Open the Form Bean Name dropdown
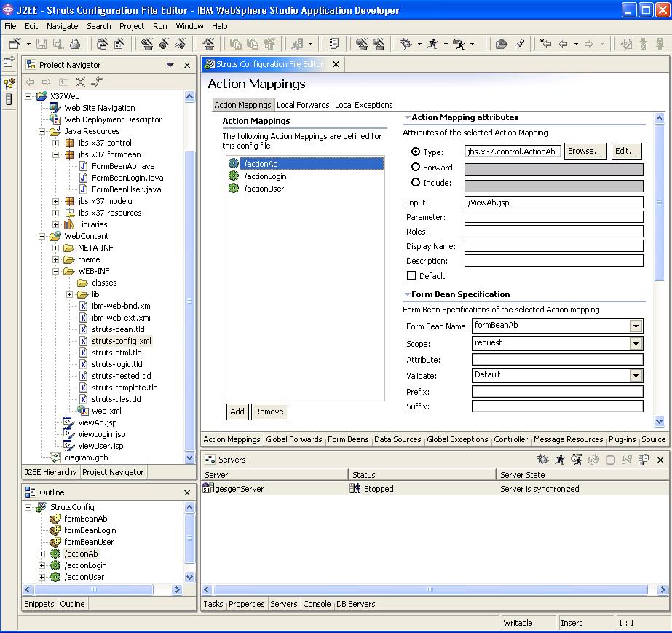The height and width of the screenshot is (633, 672). [x=636, y=326]
